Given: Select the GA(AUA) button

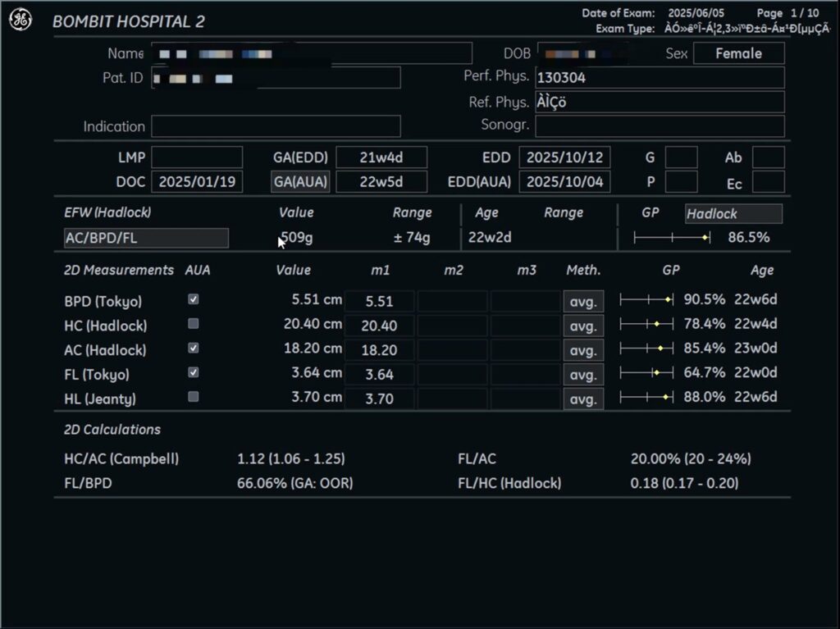Looking at the screenshot, I should pos(300,182).
